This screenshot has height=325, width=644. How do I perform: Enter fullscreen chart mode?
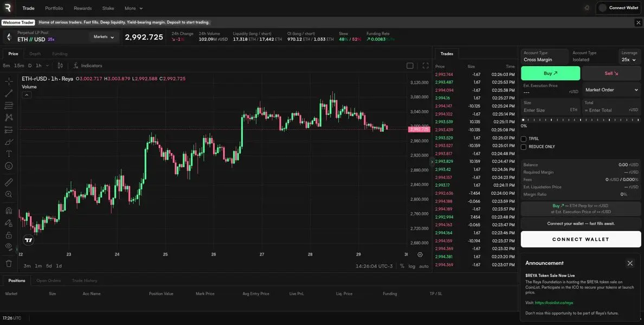[x=426, y=66]
